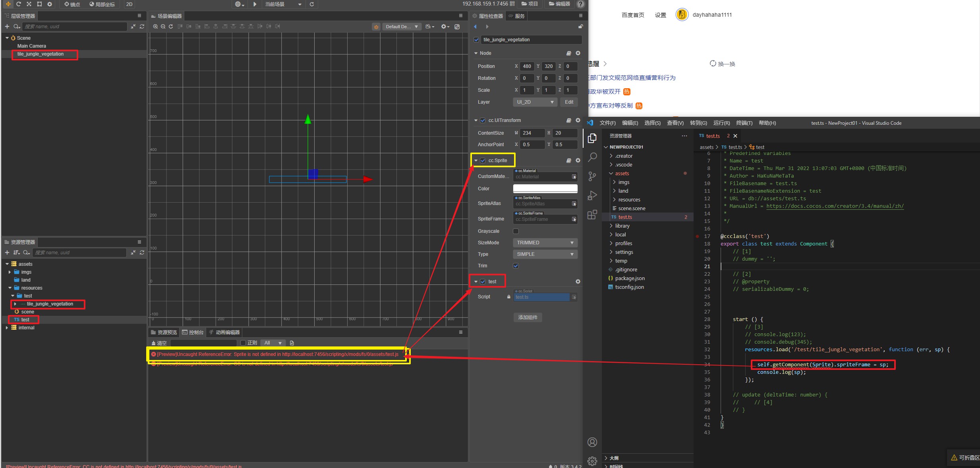Viewport: 980px width, 468px height.
Task: Click the 添加组件 add component button
Action: tap(528, 317)
